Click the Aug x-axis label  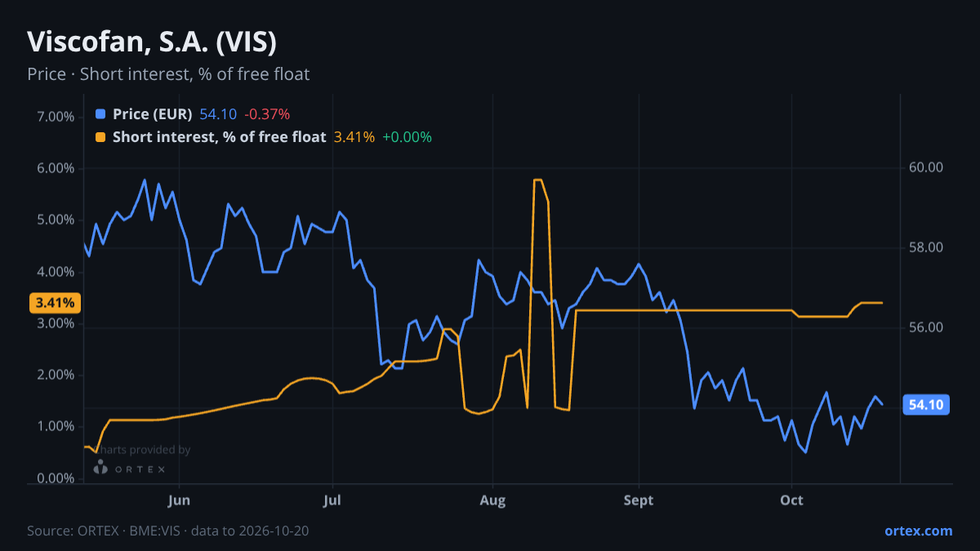pyautogui.click(x=491, y=500)
